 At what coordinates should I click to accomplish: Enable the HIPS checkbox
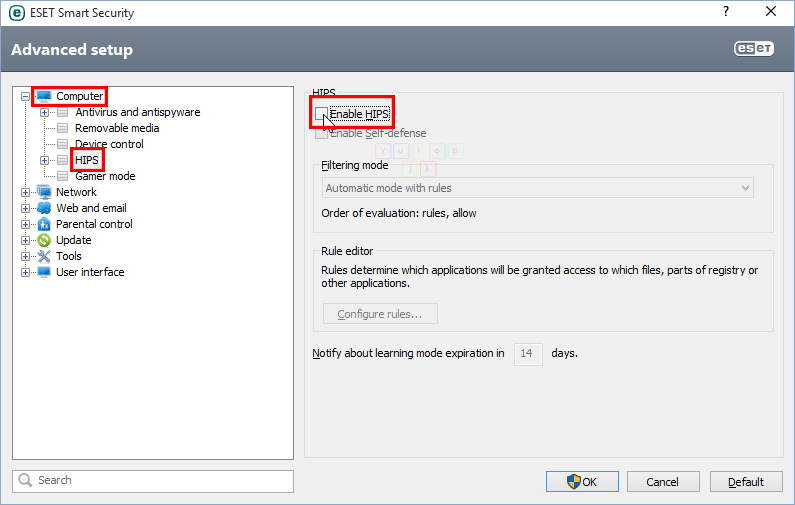click(x=321, y=114)
